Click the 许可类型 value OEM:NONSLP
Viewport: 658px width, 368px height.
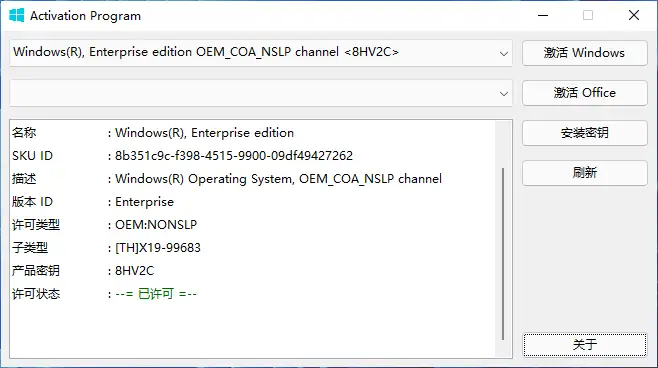tap(156, 224)
